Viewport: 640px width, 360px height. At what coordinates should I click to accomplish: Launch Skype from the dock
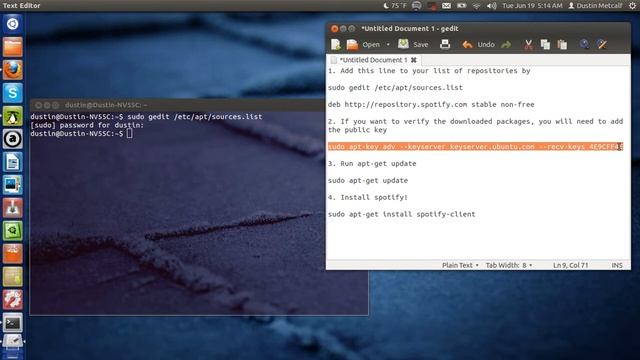pos(13,93)
